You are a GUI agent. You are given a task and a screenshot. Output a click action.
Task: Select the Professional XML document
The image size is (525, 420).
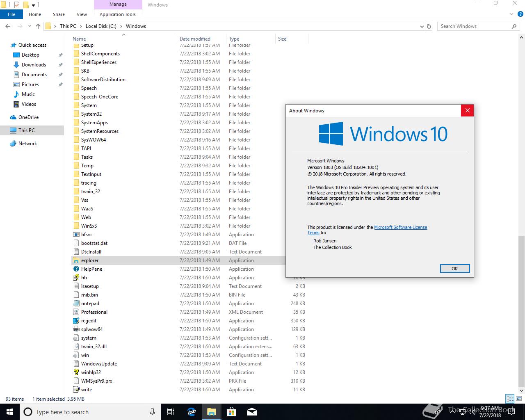[x=94, y=312]
